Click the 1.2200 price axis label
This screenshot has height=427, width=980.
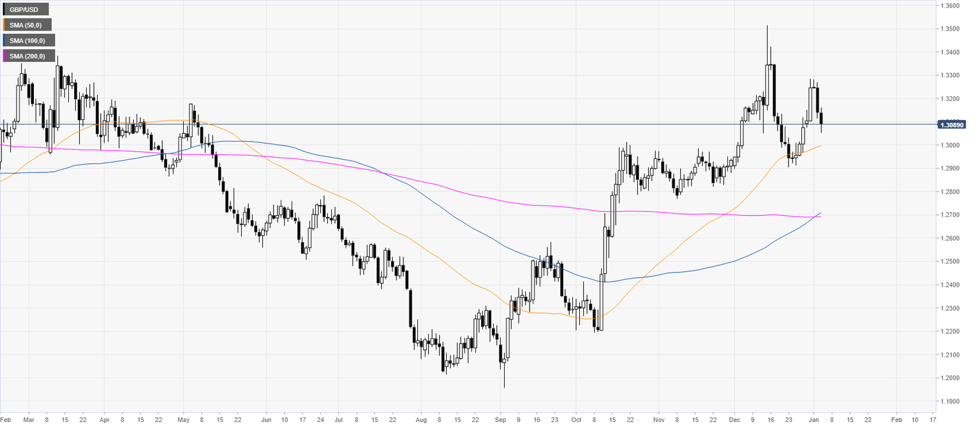(x=951, y=332)
